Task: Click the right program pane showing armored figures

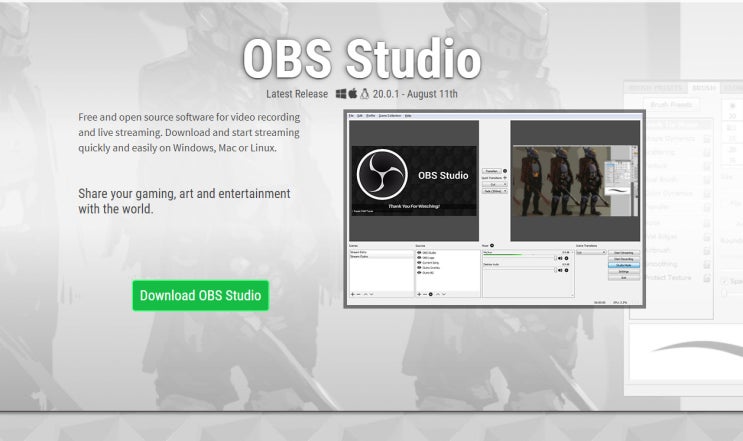Action: [575, 181]
